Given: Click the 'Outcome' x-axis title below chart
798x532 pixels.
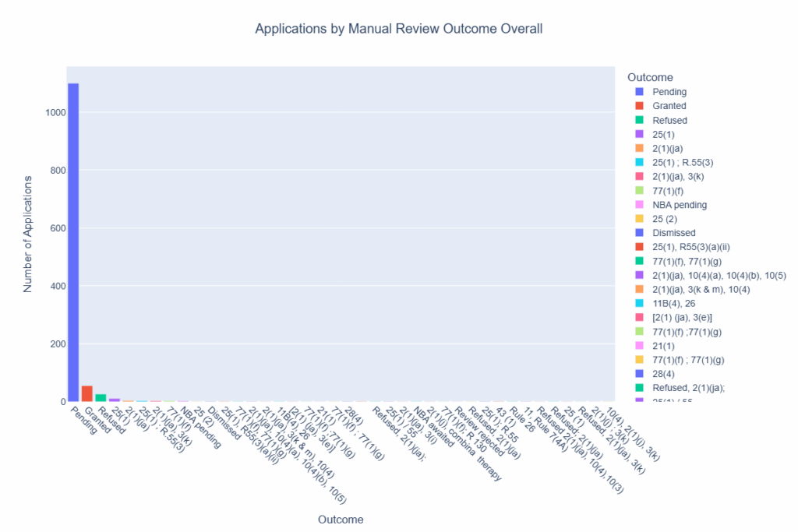Looking at the screenshot, I should 341,519.
